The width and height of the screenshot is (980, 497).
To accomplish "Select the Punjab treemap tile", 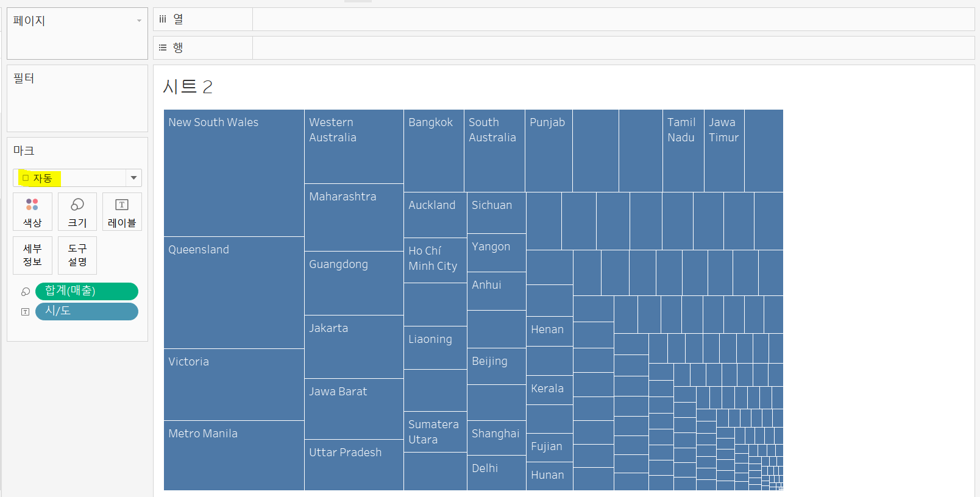I will pos(549,151).
